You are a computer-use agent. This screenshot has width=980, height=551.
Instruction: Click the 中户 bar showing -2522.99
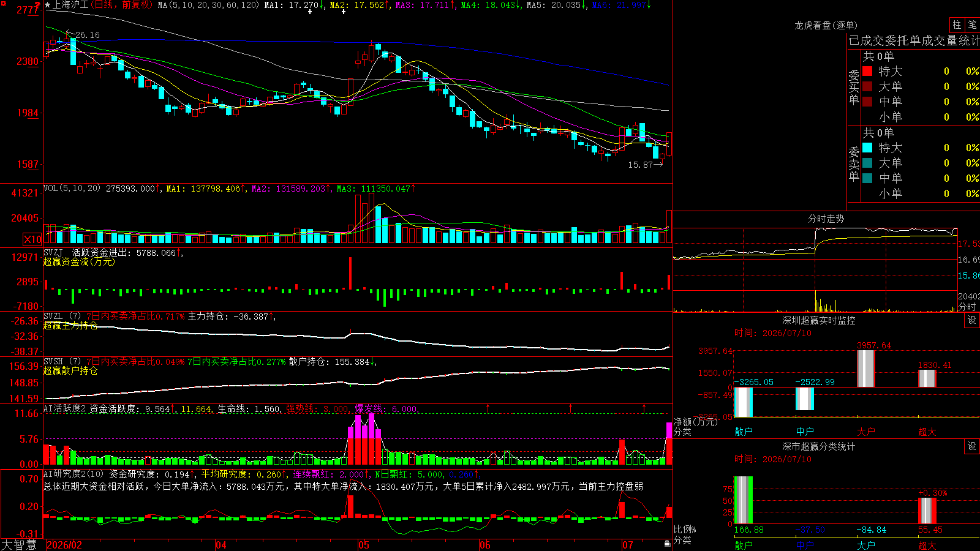point(805,399)
